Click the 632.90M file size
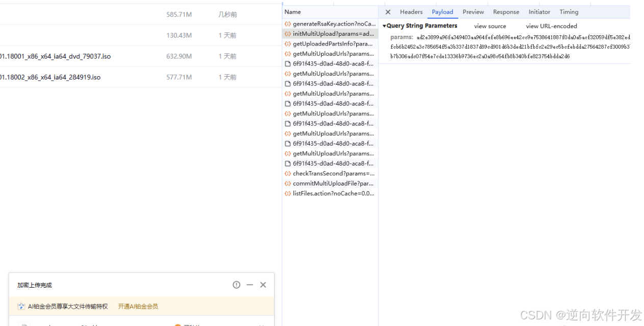644x326 pixels. [179, 56]
